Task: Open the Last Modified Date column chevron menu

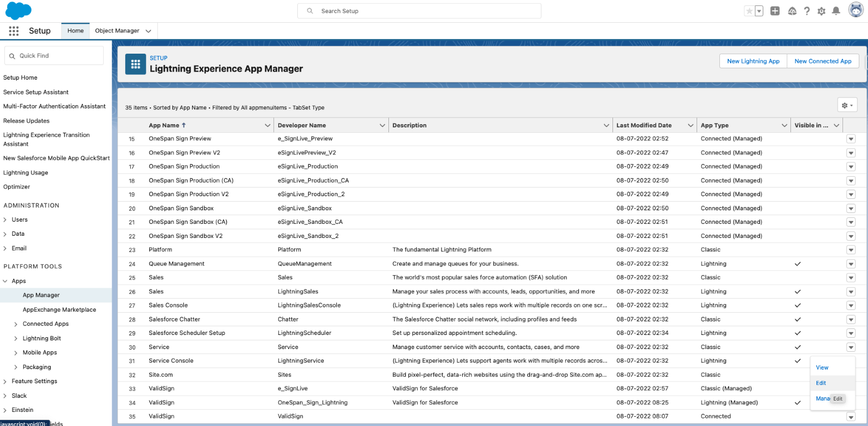Action: coord(691,125)
